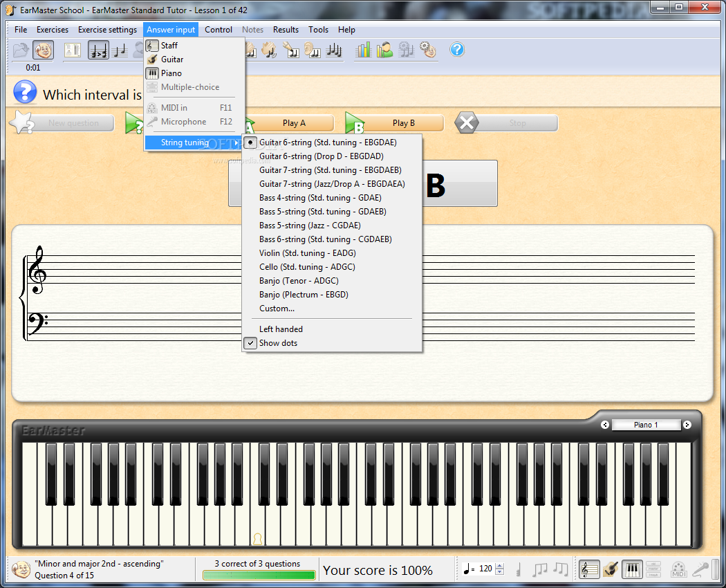Screen dimensions: 726x588
Task: Click the blue help question mark toolbar icon
Action: pyautogui.click(x=457, y=50)
